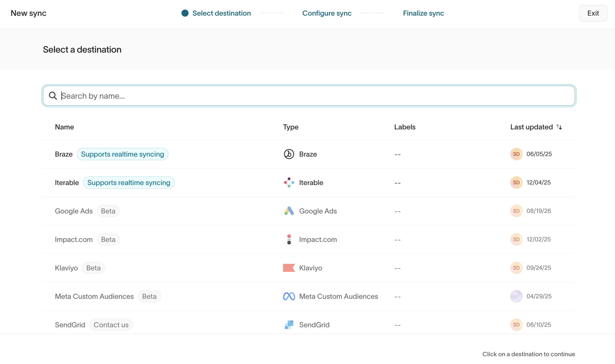The width and height of the screenshot is (615, 364).
Task: Exit the new sync wizard
Action: click(x=593, y=13)
